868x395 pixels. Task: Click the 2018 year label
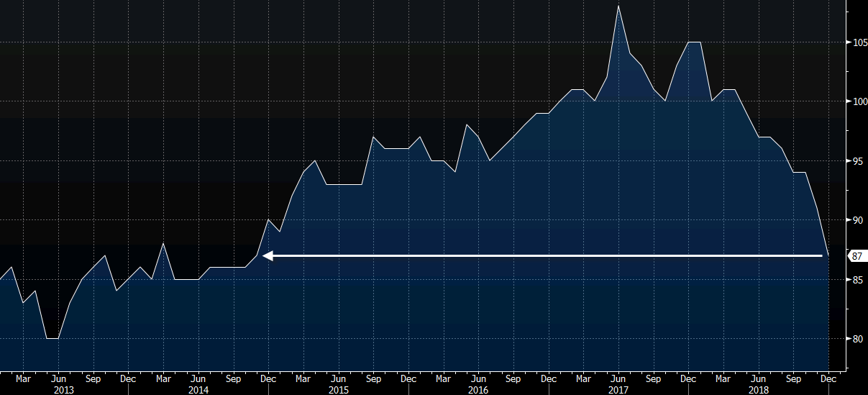[758, 389]
